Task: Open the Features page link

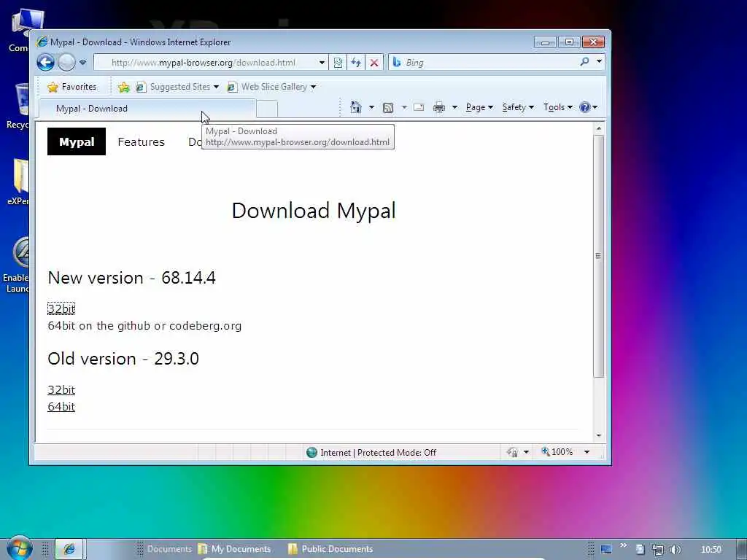Action: 141,142
